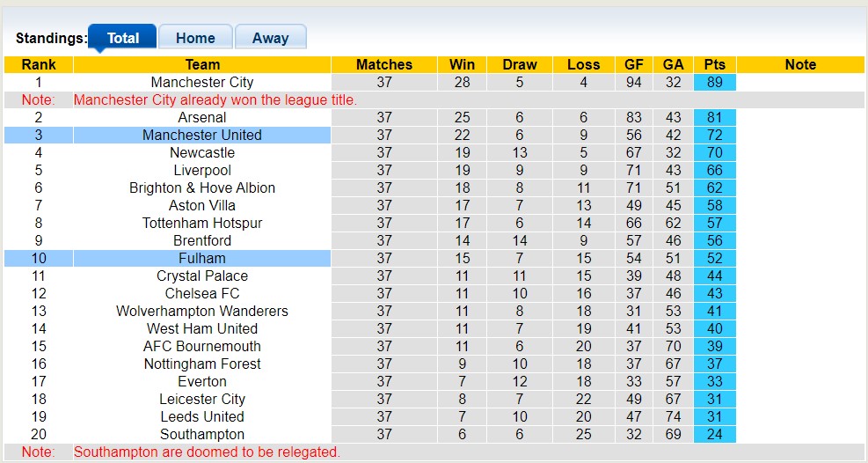
Task: Select the Away standings tab
Action: (270, 38)
